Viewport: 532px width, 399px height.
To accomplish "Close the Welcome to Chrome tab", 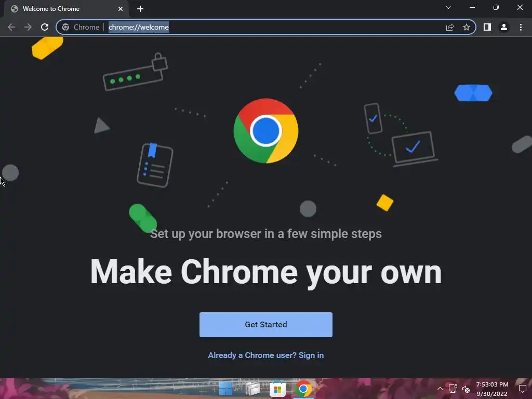I will (121, 9).
